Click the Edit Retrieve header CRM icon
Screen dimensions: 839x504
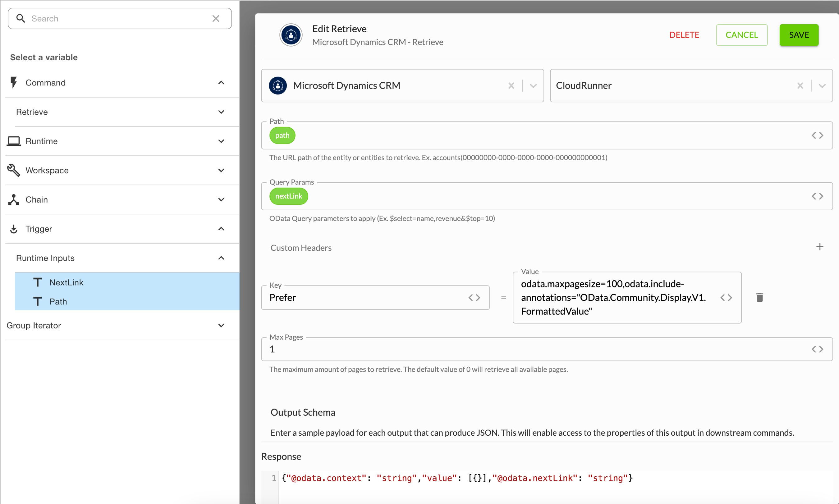(x=291, y=35)
